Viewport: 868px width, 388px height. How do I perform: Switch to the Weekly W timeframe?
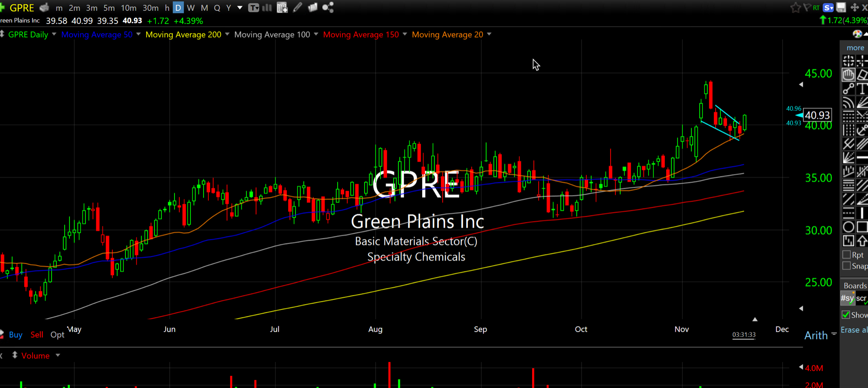(191, 8)
